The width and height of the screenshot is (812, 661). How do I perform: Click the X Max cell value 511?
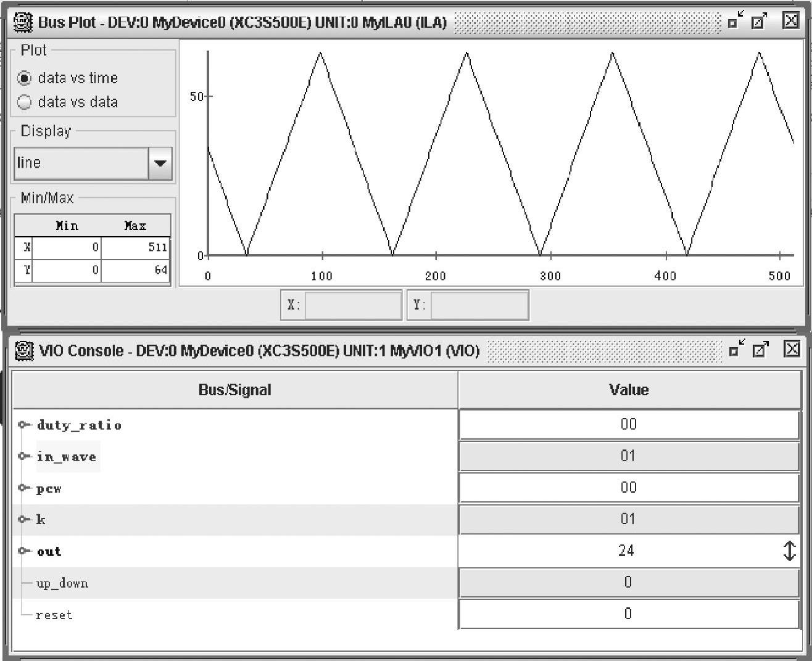pos(136,247)
